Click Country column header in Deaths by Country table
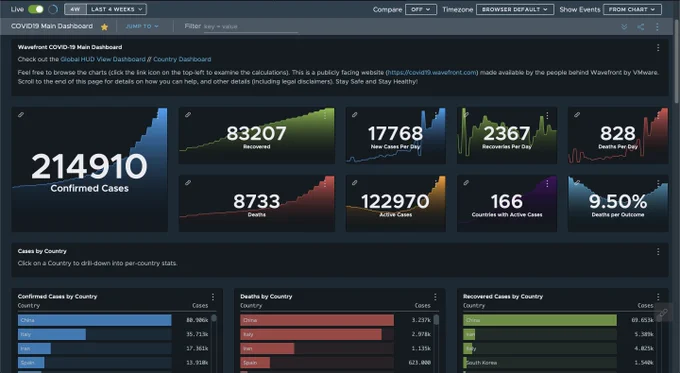 point(251,306)
